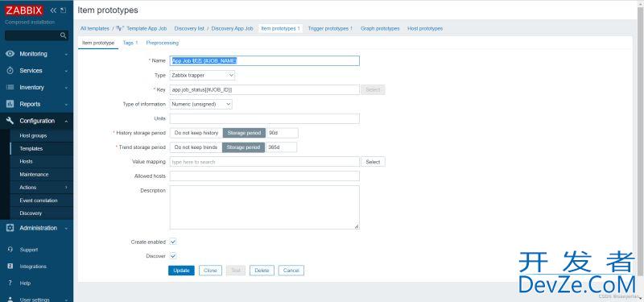Switch to the Preprocessing tab
The width and height of the screenshot is (644, 302).
coord(163,43)
